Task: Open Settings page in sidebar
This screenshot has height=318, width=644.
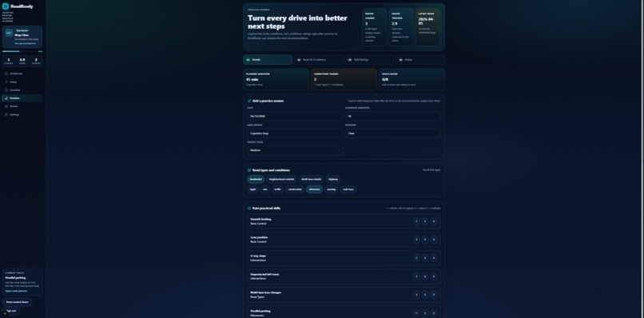Action: pyautogui.click(x=22, y=114)
